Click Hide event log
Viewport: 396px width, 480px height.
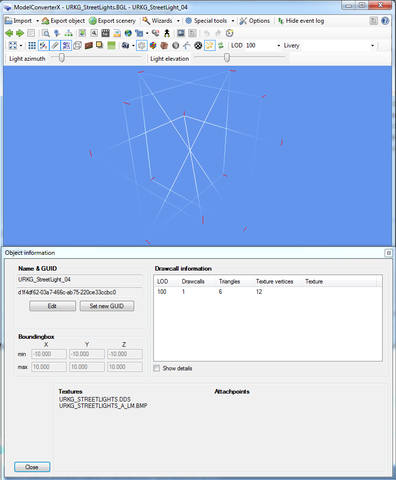301,21
